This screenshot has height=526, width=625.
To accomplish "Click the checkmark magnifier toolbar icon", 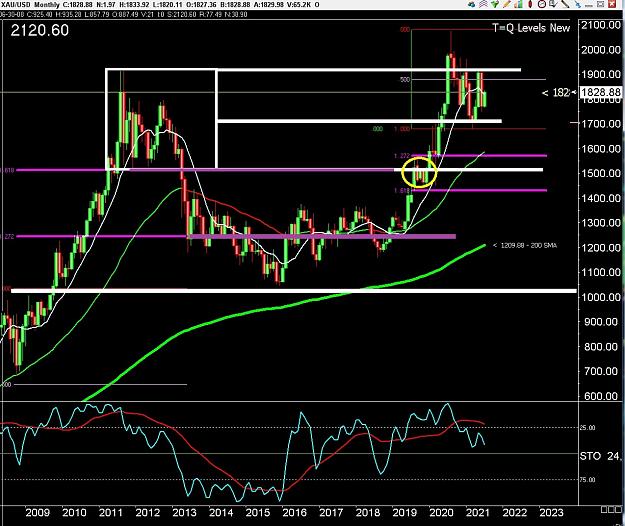I will [x=553, y=4].
